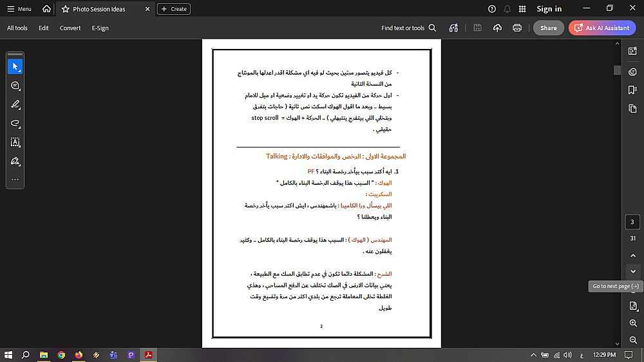This screenshot has width=644, height=362.
Task: Go to next page down arrow
Action: pos(633,271)
